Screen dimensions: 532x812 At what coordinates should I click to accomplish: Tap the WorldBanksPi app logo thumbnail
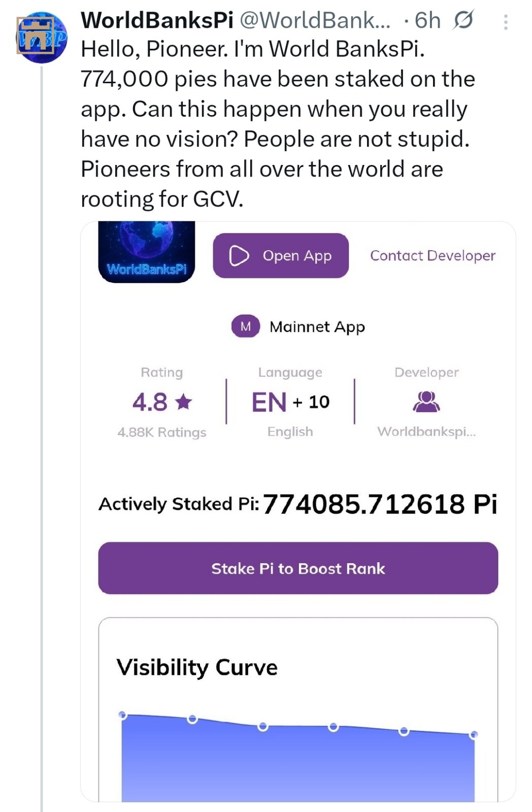tap(147, 253)
